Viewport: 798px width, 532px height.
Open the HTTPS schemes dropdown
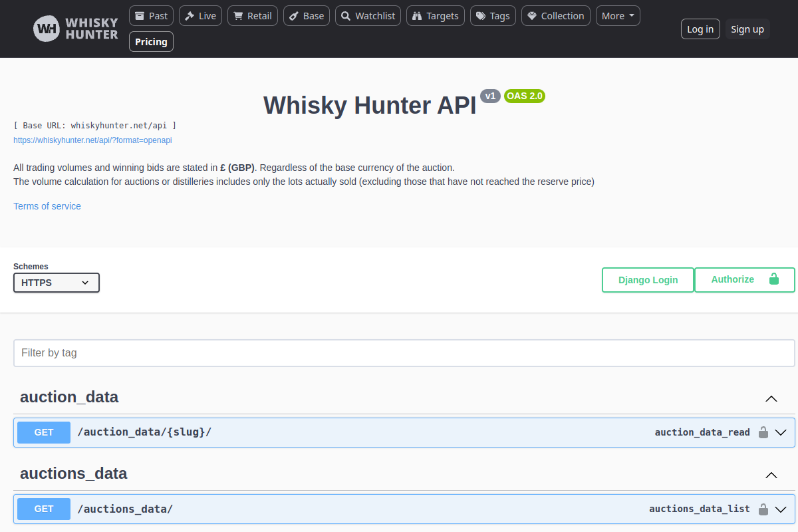coord(57,283)
